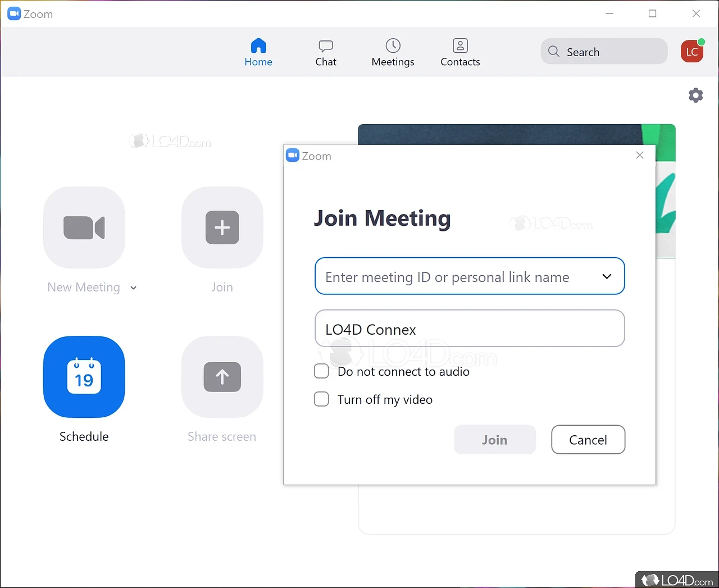Image resolution: width=719 pixels, height=588 pixels.
Task: Click the Search magnifier icon
Action: click(554, 52)
